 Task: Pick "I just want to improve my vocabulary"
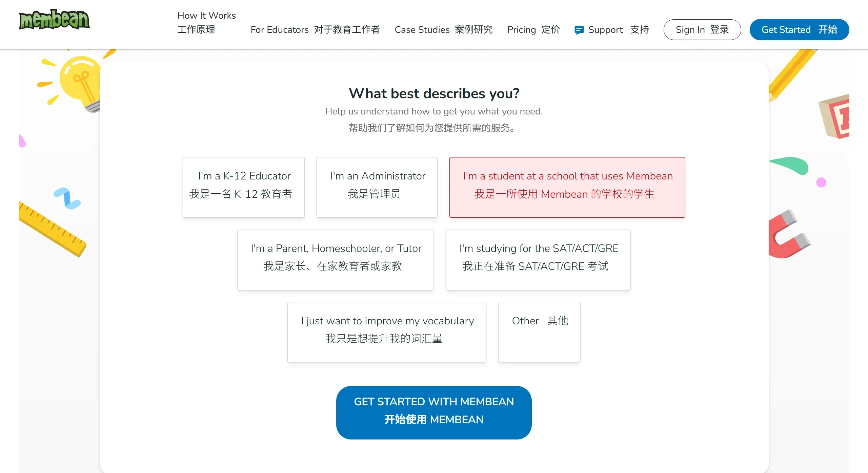point(387,332)
